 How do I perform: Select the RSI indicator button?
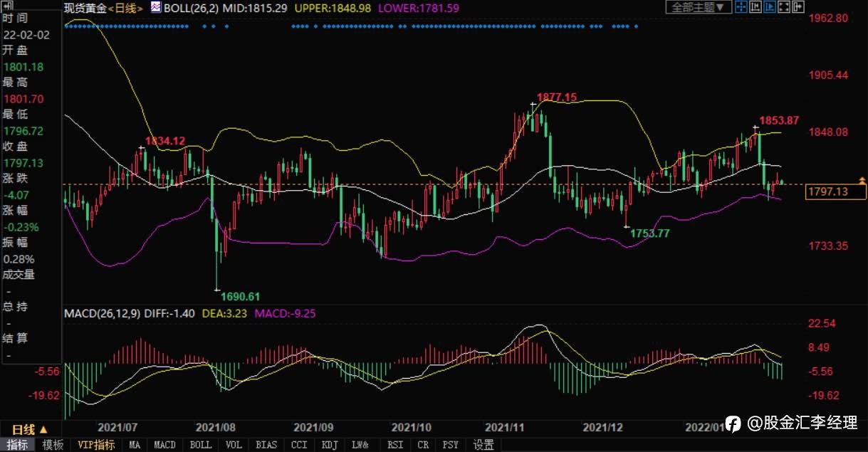coord(394,445)
